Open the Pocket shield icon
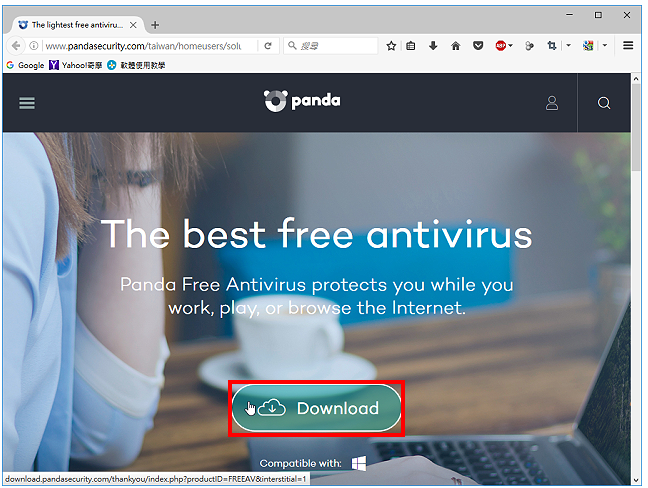 (x=478, y=45)
